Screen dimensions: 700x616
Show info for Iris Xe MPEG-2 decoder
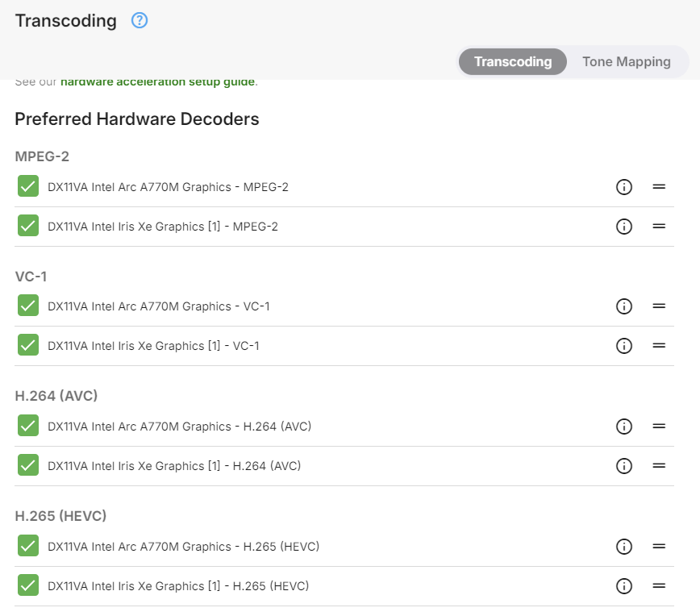coord(623,227)
